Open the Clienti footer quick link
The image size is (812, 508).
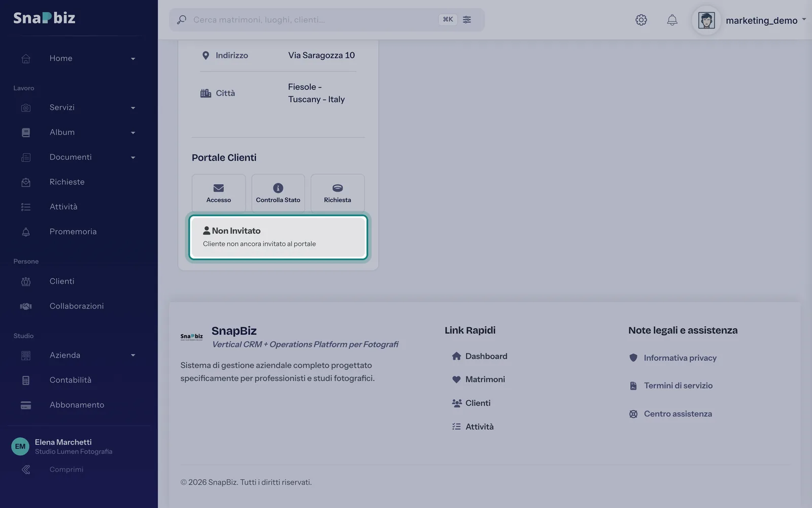tap(471, 403)
